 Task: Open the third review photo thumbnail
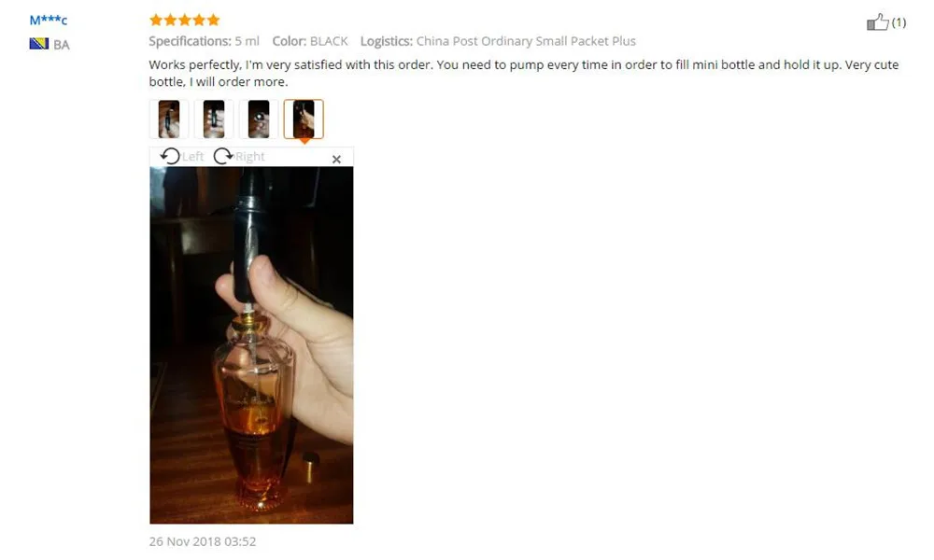tap(259, 119)
